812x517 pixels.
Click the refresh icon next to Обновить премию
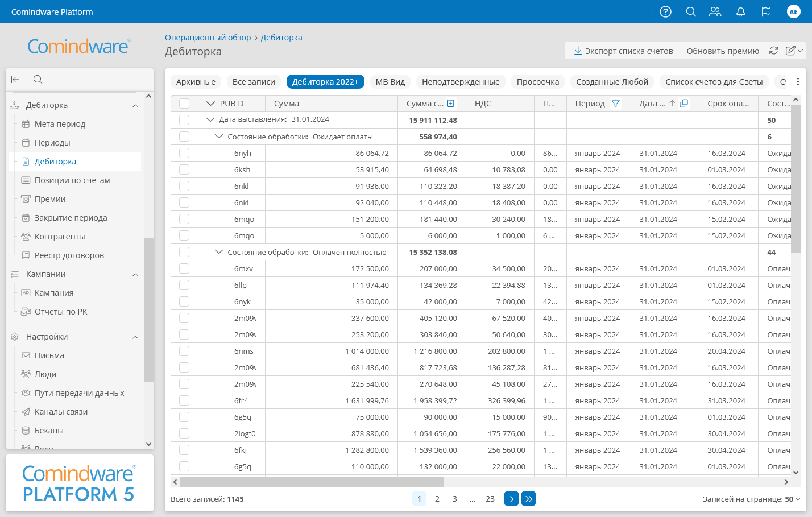click(773, 51)
